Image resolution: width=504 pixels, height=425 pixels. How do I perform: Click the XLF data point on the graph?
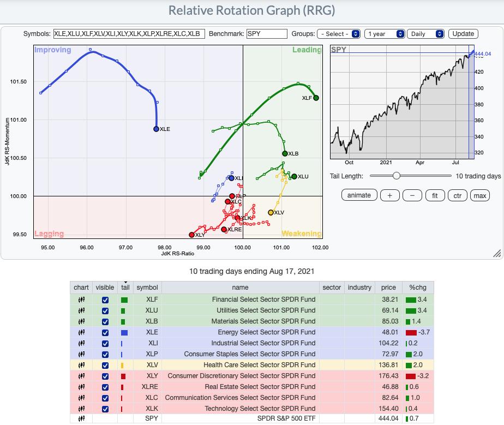316,98
